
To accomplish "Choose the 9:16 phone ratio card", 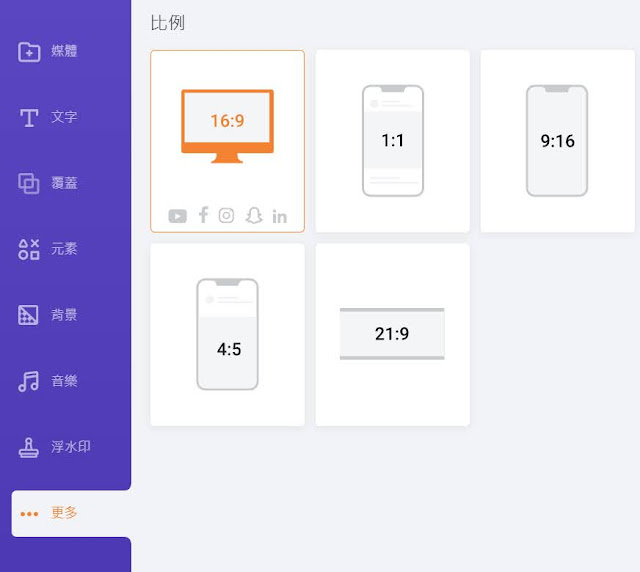I will (558, 141).
